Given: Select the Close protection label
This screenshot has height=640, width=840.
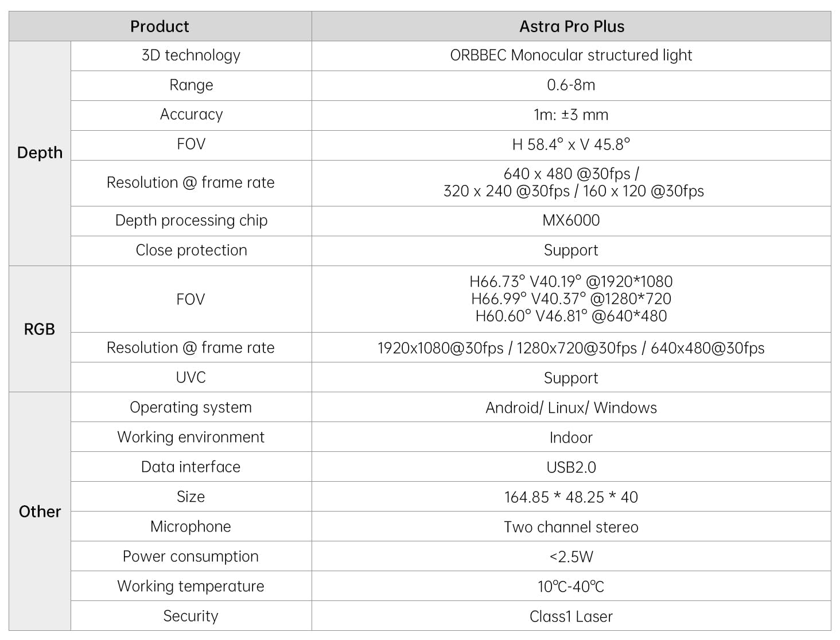Looking at the screenshot, I should (x=191, y=251).
